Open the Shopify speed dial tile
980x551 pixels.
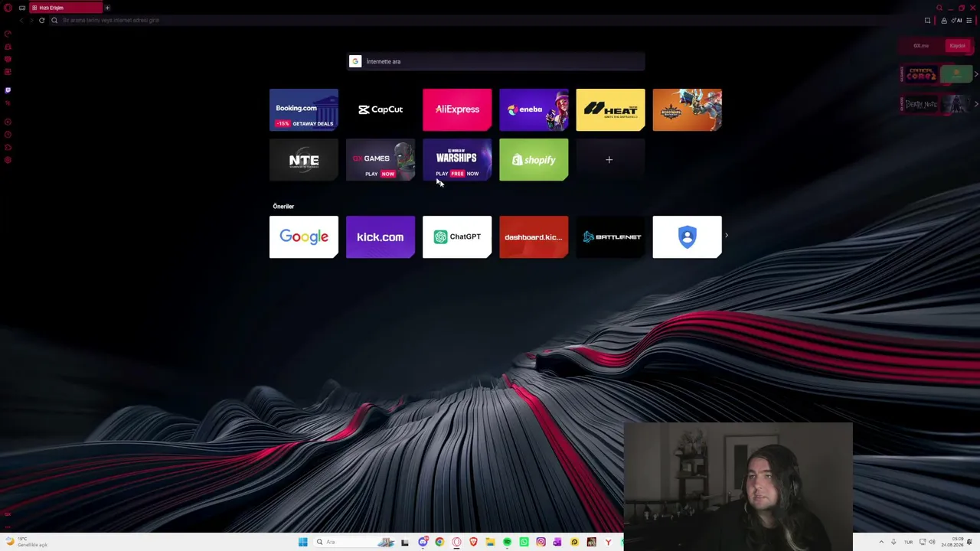[534, 160]
